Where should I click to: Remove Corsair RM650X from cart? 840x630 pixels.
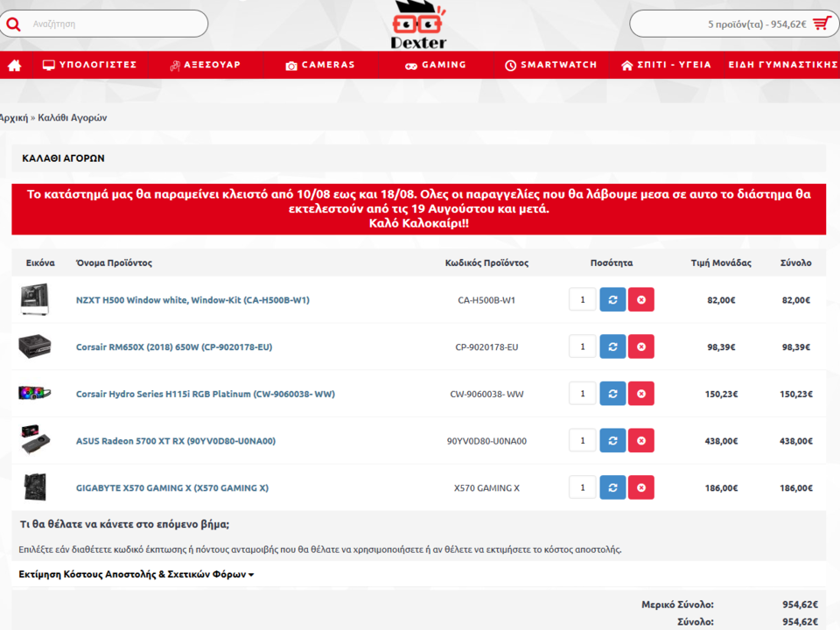pos(641,346)
